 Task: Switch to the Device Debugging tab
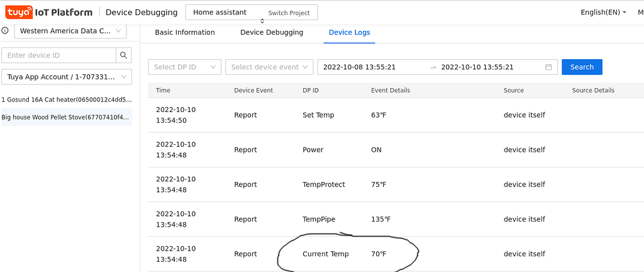(272, 33)
